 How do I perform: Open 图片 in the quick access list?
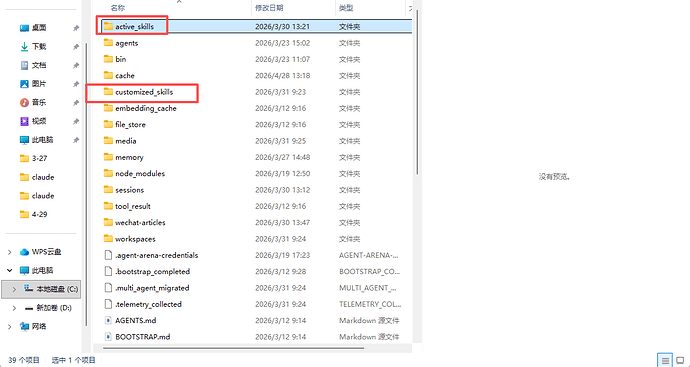pos(39,84)
